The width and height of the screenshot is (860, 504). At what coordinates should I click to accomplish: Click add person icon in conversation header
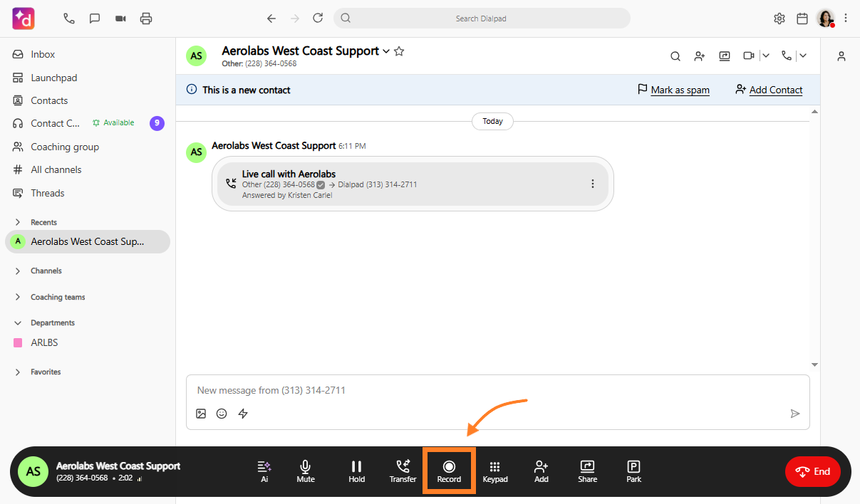700,56
